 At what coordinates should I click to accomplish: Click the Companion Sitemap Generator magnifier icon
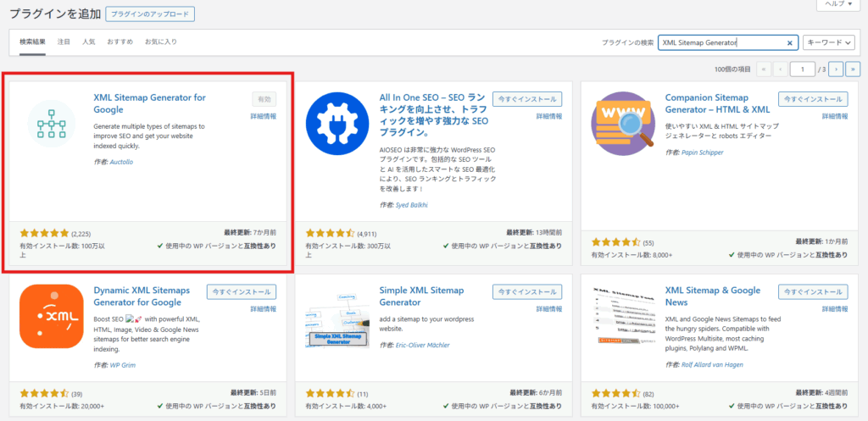point(623,124)
